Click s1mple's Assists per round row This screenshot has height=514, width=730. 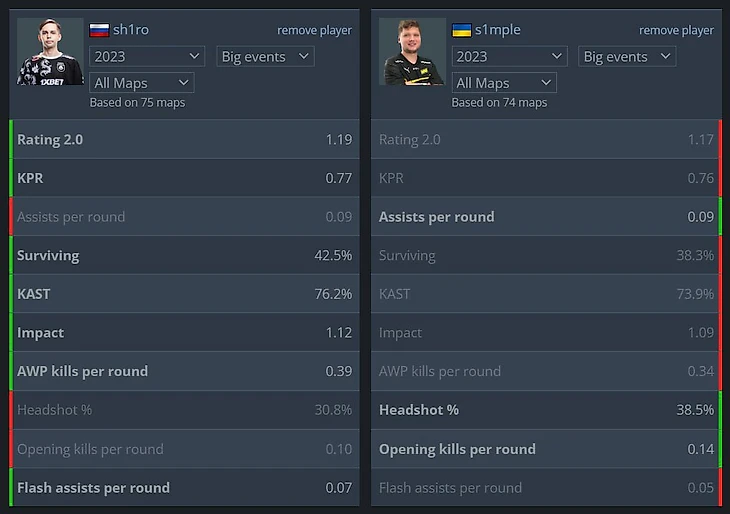pos(547,216)
